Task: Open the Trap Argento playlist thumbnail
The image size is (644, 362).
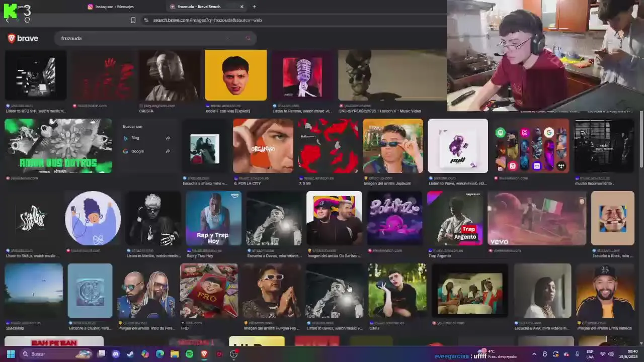Action: coord(455,218)
